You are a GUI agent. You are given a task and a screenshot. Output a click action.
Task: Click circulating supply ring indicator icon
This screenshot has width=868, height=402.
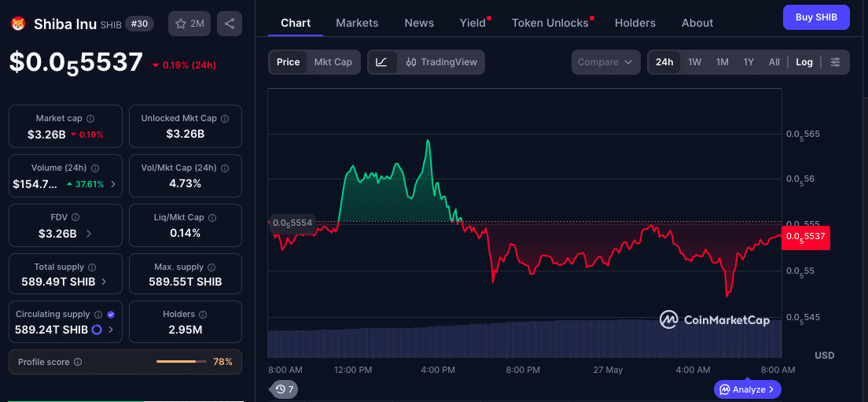coord(97,330)
